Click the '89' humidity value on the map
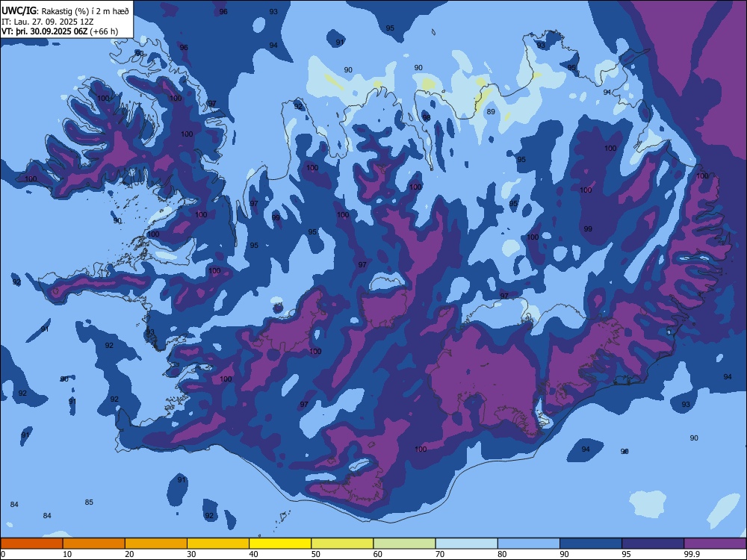 [x=491, y=112]
